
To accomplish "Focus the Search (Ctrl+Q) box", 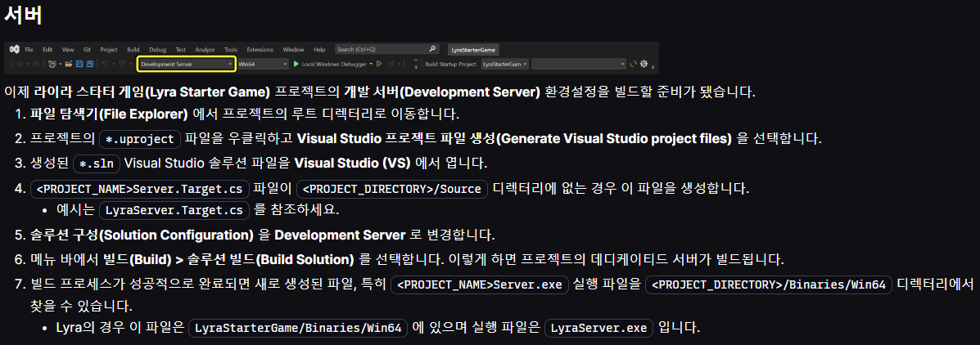I will point(387,49).
